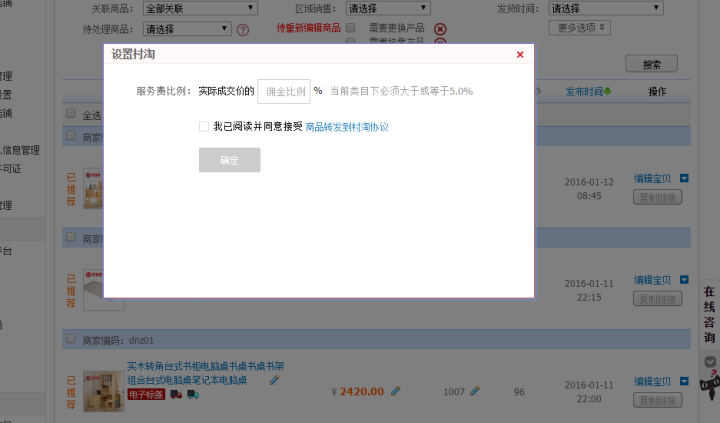Click the edit pencil beside stock 1007
This screenshot has height=423, width=720.
tap(475, 391)
